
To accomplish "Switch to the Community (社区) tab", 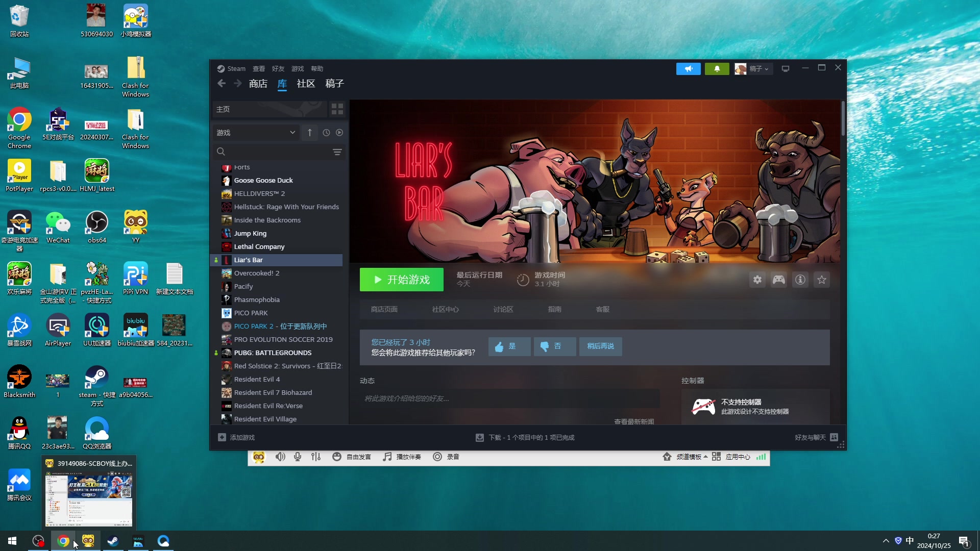I will pyautogui.click(x=306, y=84).
